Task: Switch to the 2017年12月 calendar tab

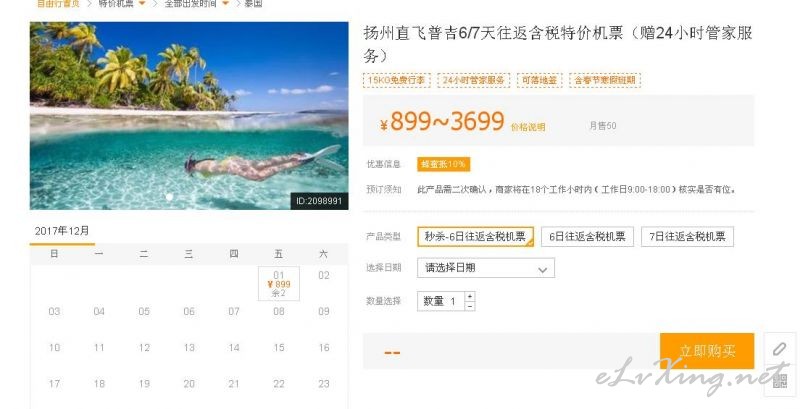Action: point(62,231)
